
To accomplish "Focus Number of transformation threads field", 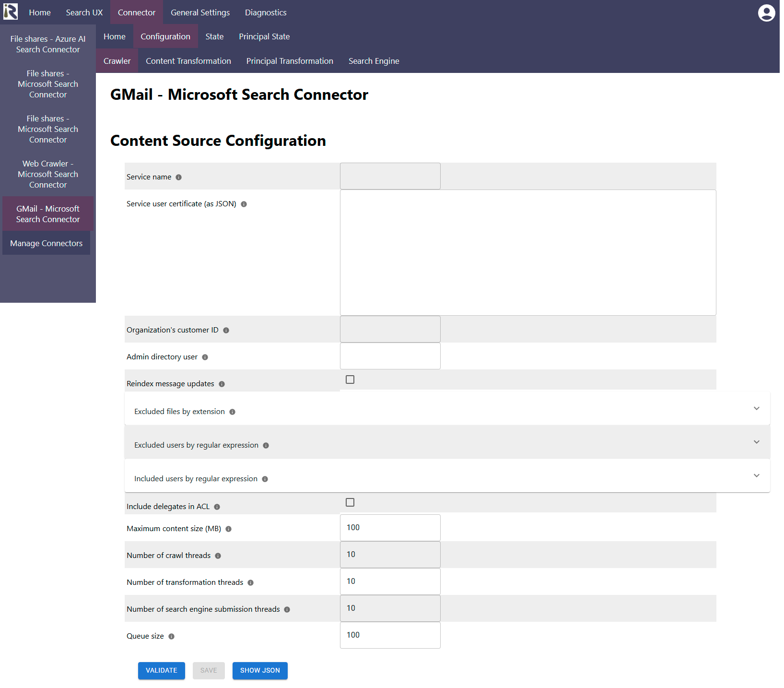I will pyautogui.click(x=390, y=581).
